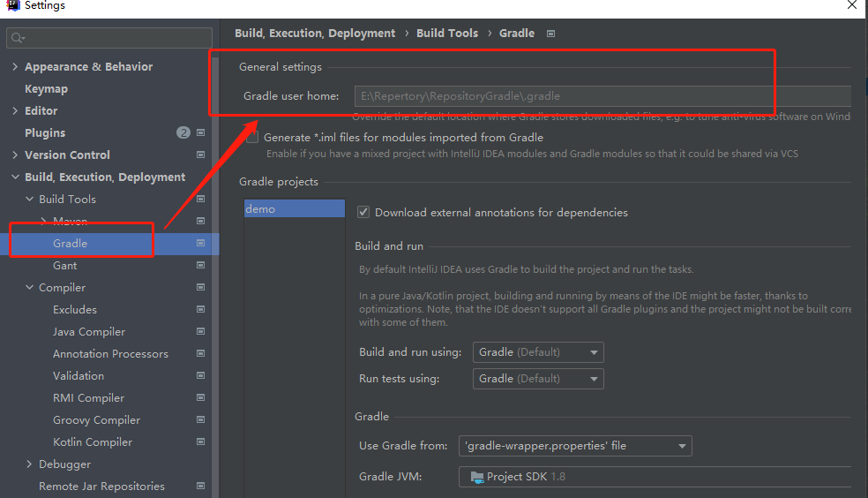
Task: Select the demo Gradle project
Action: [x=294, y=209]
